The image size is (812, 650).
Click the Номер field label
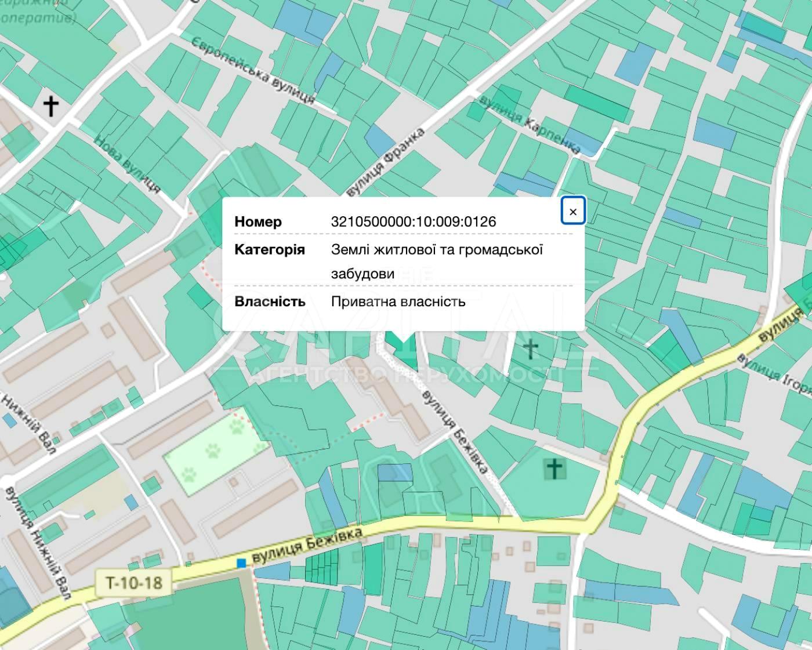coord(258,221)
